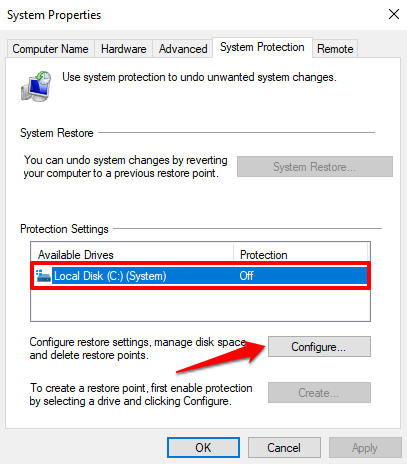Click the Create restore point button
407x464 pixels.
319,393
